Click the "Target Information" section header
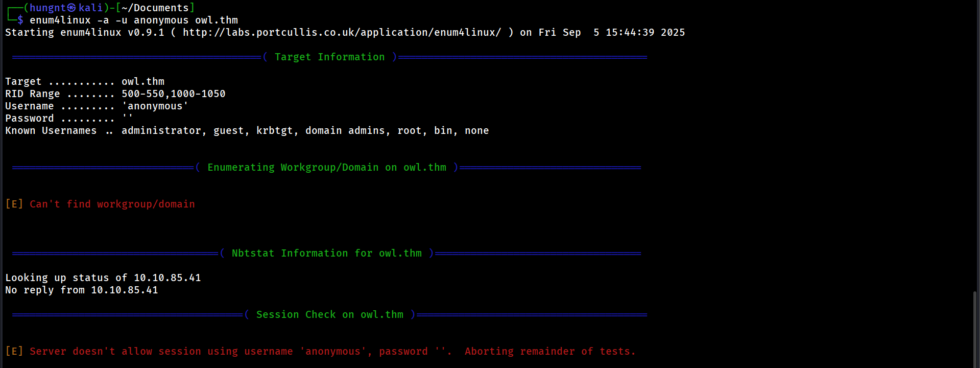The image size is (980, 368). [x=329, y=57]
